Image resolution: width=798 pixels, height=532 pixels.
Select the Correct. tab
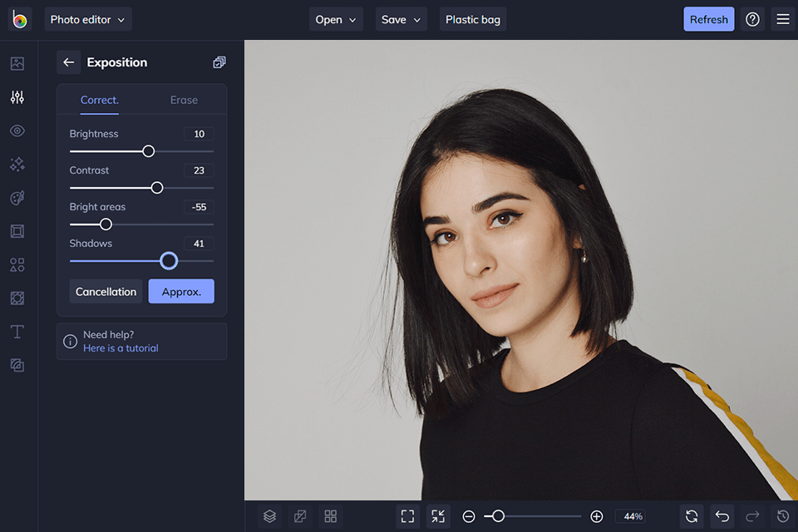point(99,100)
